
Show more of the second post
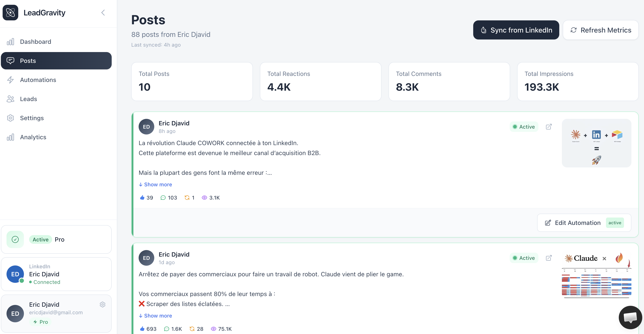click(x=155, y=316)
